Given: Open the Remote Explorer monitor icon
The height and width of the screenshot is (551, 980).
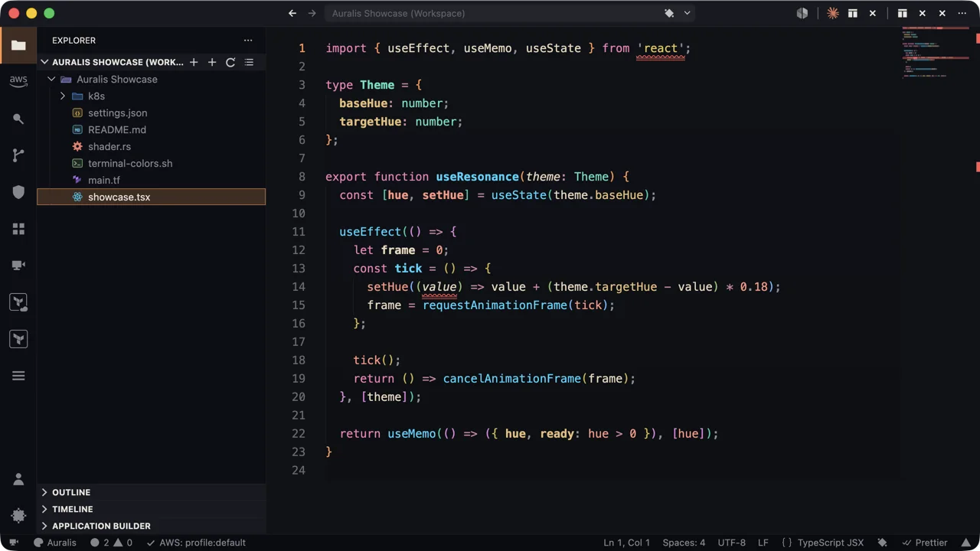Looking at the screenshot, I should click(x=18, y=266).
